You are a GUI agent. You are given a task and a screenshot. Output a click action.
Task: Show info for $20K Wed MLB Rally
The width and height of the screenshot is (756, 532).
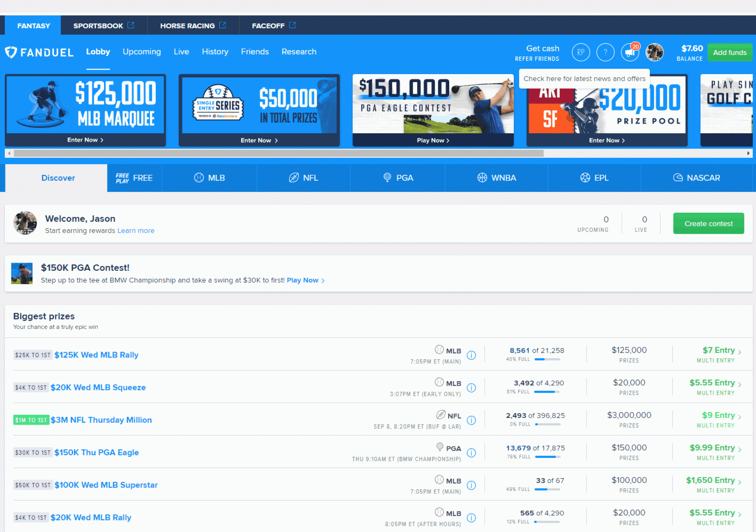tap(471, 517)
